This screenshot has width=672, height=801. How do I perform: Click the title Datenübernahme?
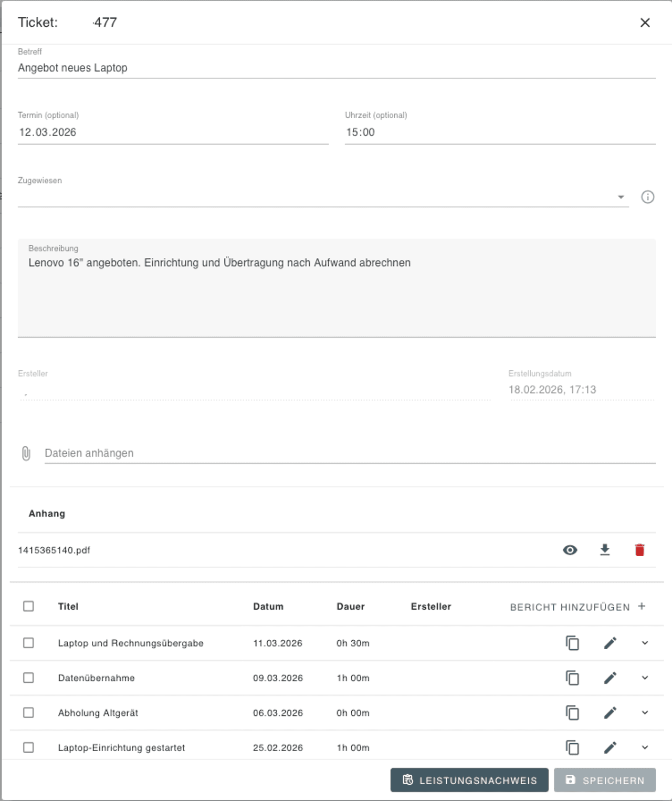click(x=96, y=678)
